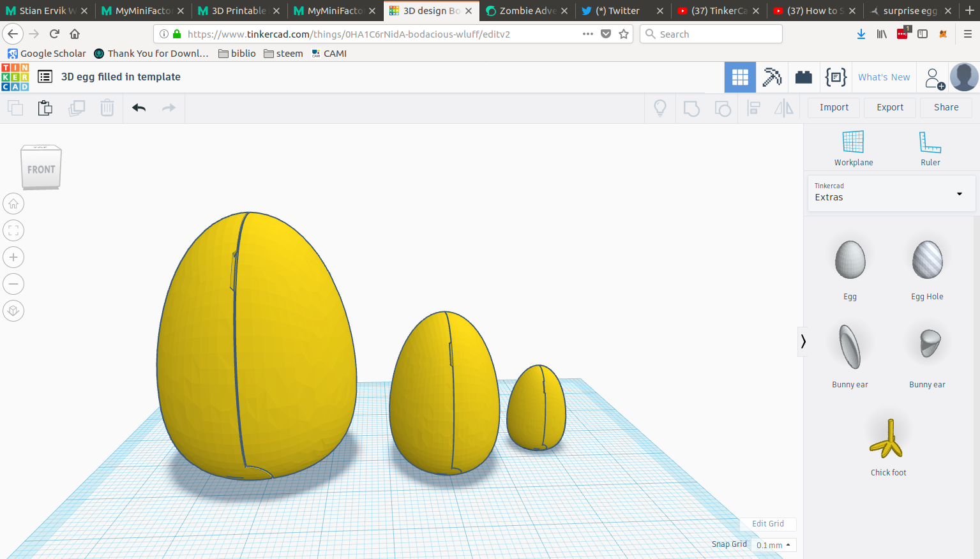Viewport: 980px width, 559px height.
Task: Open the Snap Grid 0.1 mm dropdown
Action: click(x=773, y=545)
